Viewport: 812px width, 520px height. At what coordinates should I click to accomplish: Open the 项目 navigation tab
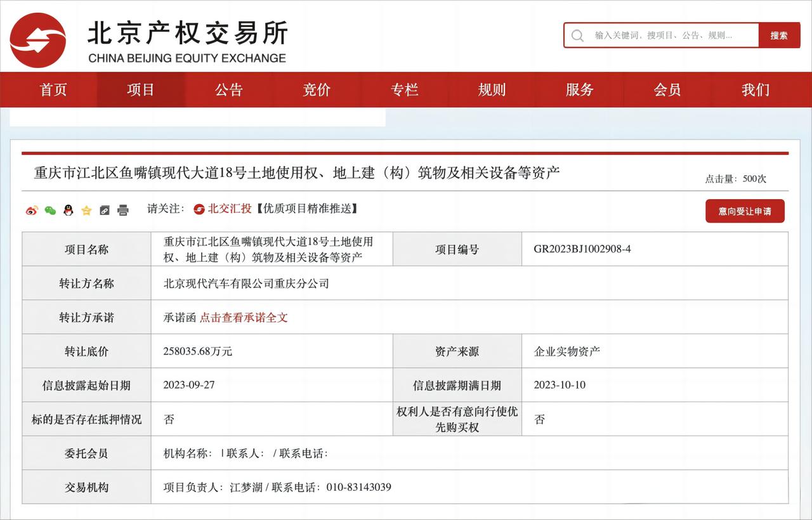pyautogui.click(x=141, y=89)
